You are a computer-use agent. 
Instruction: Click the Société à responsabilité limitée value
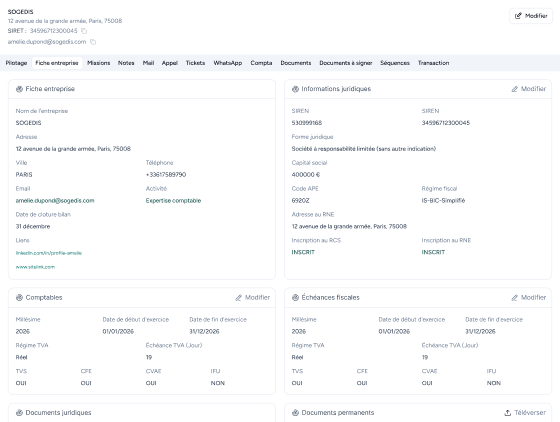[x=364, y=149]
